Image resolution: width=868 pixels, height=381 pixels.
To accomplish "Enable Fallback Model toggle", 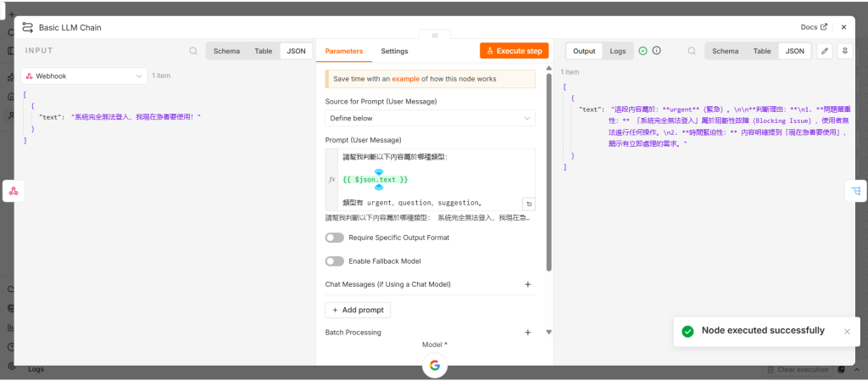I will (x=334, y=261).
